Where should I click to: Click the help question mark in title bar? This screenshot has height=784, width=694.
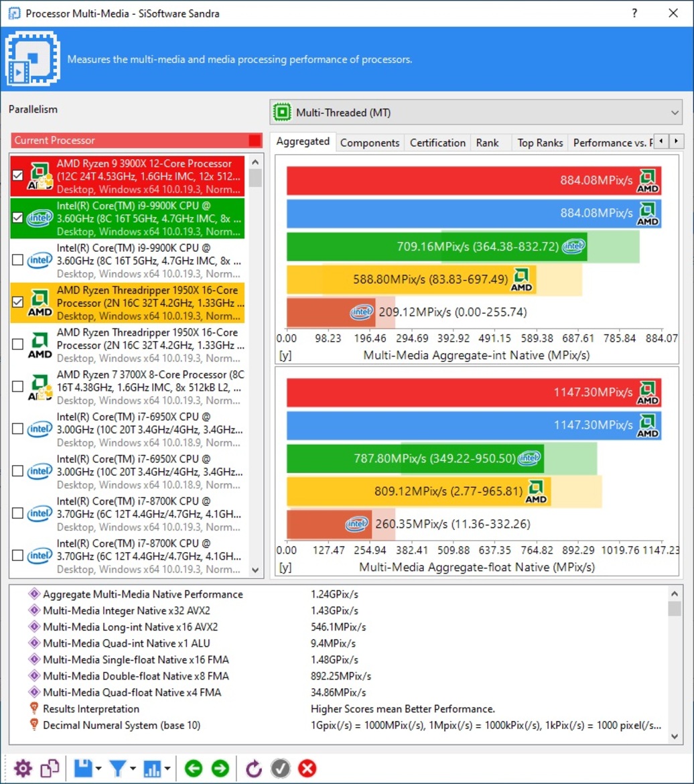pyautogui.click(x=634, y=13)
